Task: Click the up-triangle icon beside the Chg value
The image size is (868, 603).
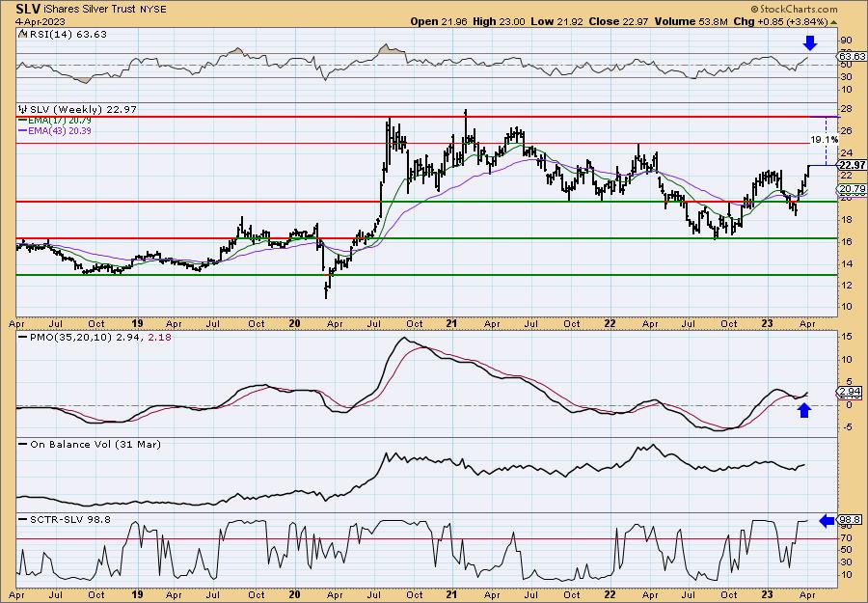Action: coord(834,22)
